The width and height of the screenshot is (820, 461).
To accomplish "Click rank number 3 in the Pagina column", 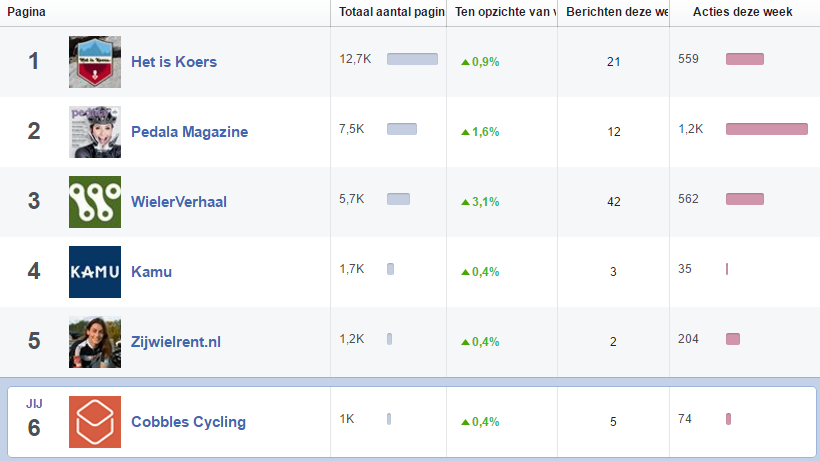I will [x=33, y=201].
